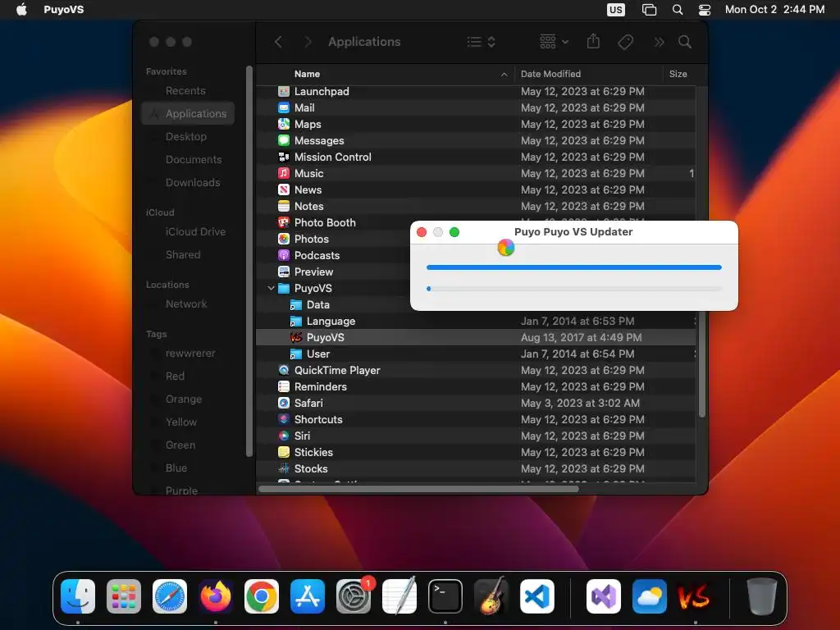Screen dimensions: 840x630
Task: Open Terminal from the Dock
Action: click(x=445, y=596)
